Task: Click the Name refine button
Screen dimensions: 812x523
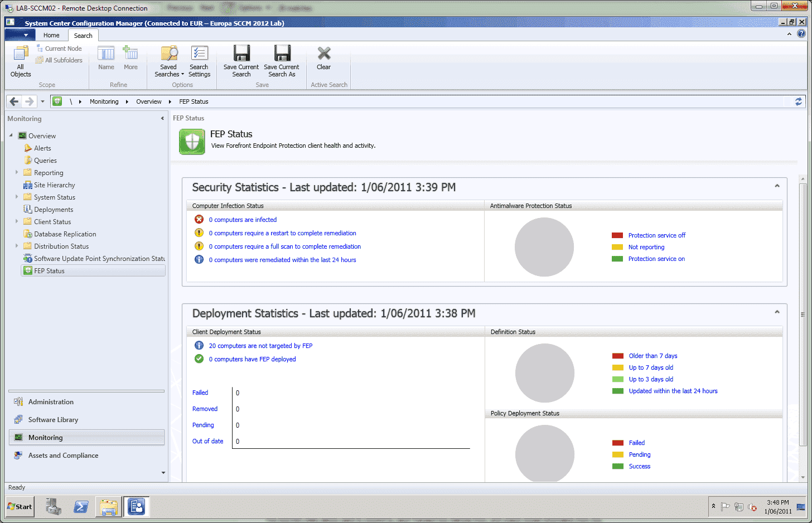Action: [x=106, y=58]
